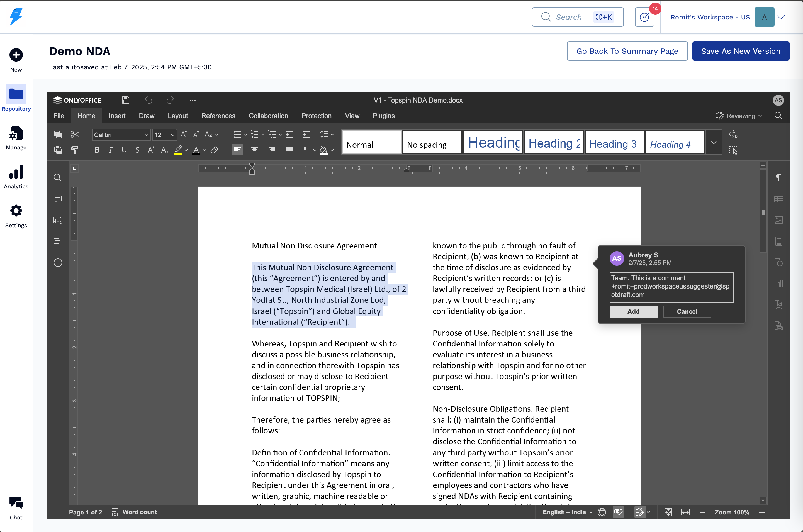This screenshot has width=803, height=532.
Task: Switch to the References tab
Action: pos(218,116)
